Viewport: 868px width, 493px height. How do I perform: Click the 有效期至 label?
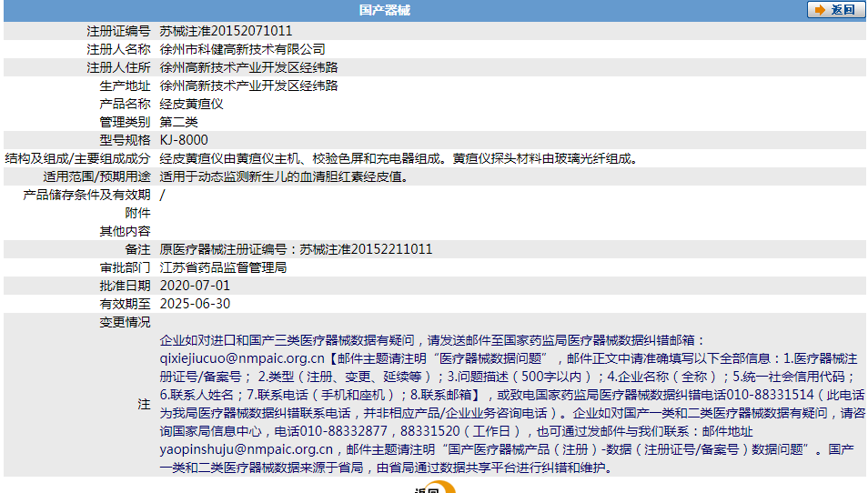pyautogui.click(x=126, y=304)
